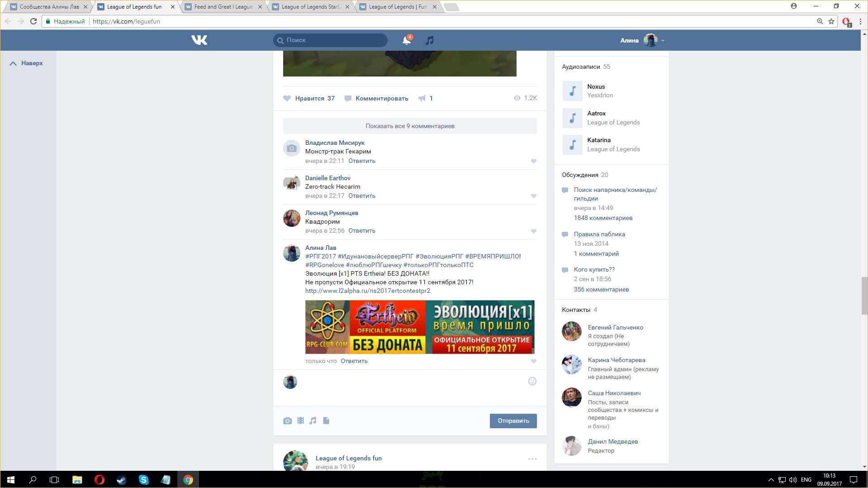Show all 9 comments
Image resolution: width=868 pixels, height=488 pixels.
tap(410, 126)
